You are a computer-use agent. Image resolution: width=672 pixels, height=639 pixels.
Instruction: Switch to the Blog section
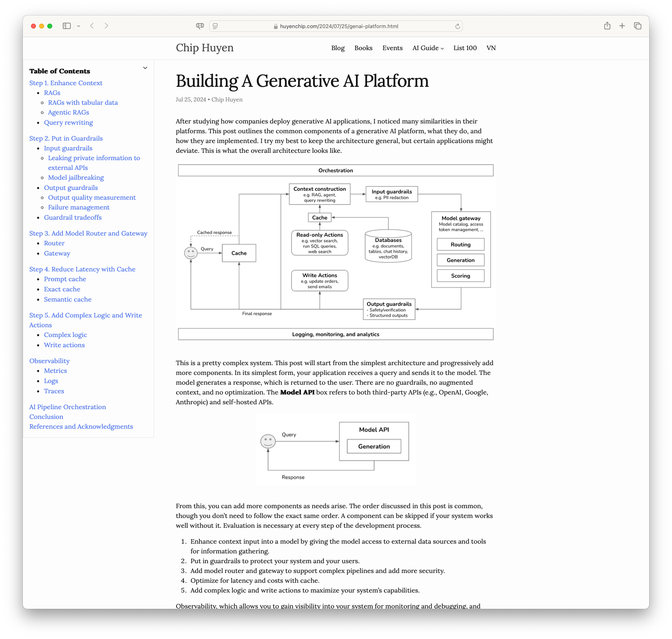click(x=338, y=48)
